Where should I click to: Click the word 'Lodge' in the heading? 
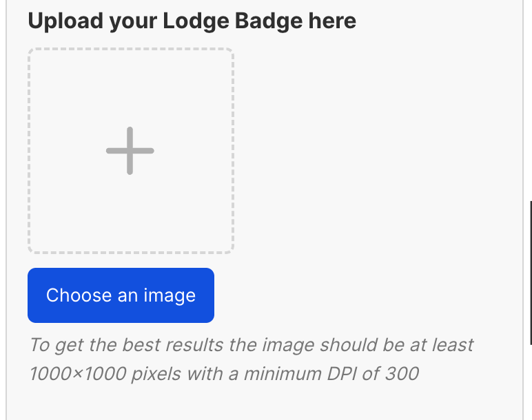point(196,21)
